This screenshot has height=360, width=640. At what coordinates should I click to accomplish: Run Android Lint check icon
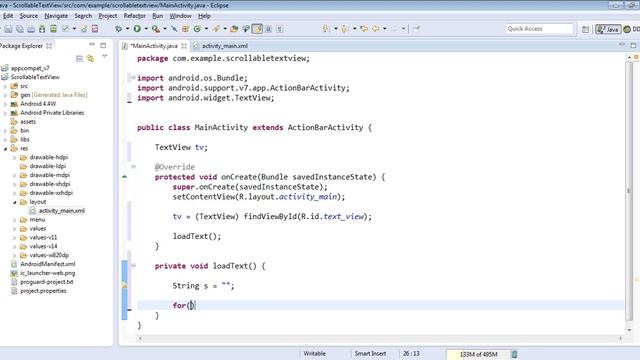[x=65, y=29]
